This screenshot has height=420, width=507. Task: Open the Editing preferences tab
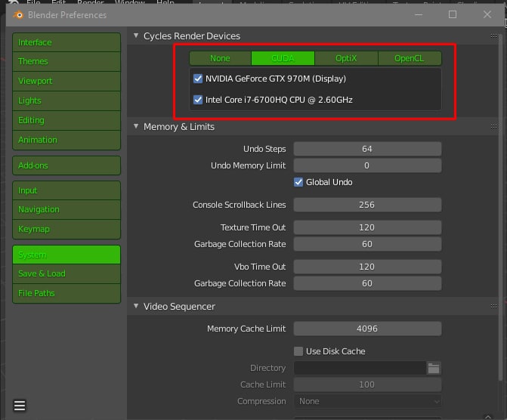click(x=66, y=120)
